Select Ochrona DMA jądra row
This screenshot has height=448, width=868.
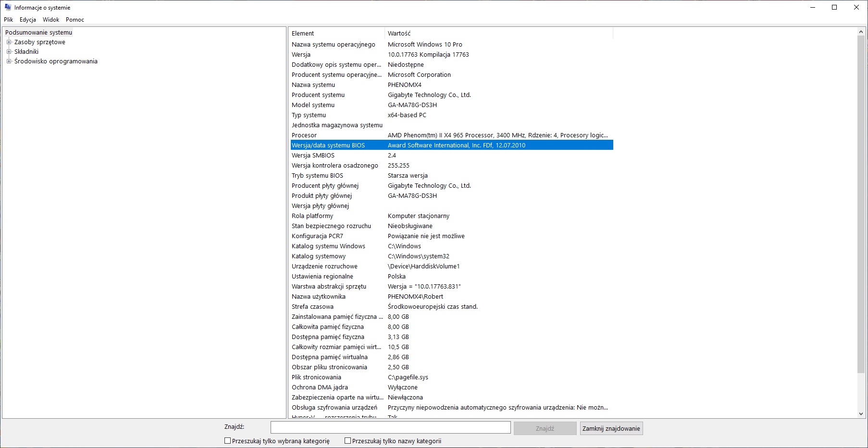point(452,387)
